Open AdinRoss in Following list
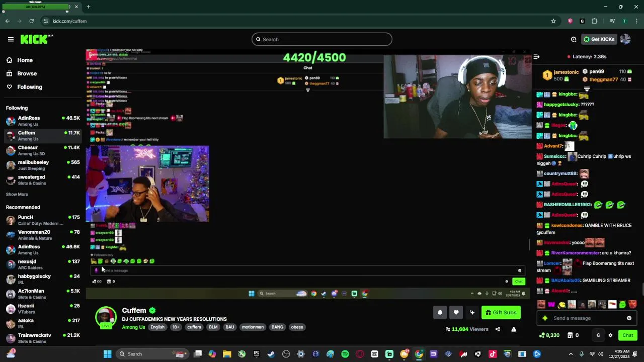Screen dimensions: 644x362 pyautogui.click(x=42, y=121)
